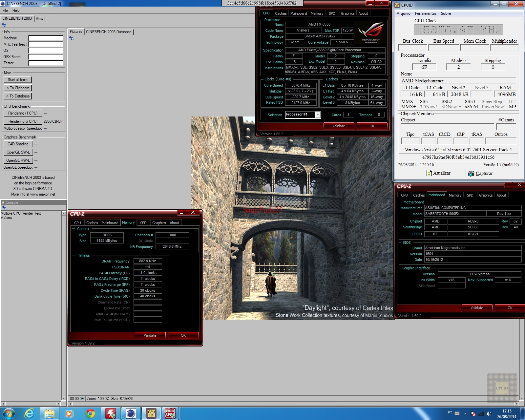Viewport: 525px width, 420px height.
Task: Open About tab in Memory CPU-Z window
Action: [x=175, y=223]
